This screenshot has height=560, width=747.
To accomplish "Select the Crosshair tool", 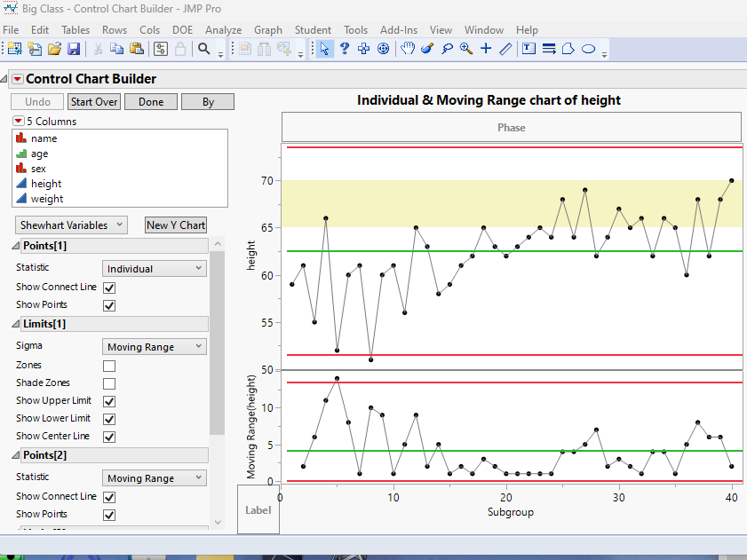I will click(x=486, y=49).
